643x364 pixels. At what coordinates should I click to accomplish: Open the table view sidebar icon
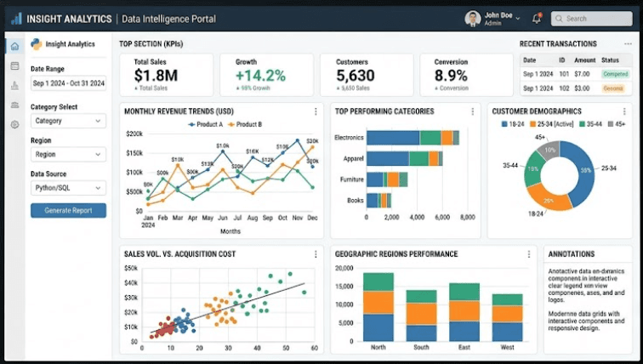14,66
